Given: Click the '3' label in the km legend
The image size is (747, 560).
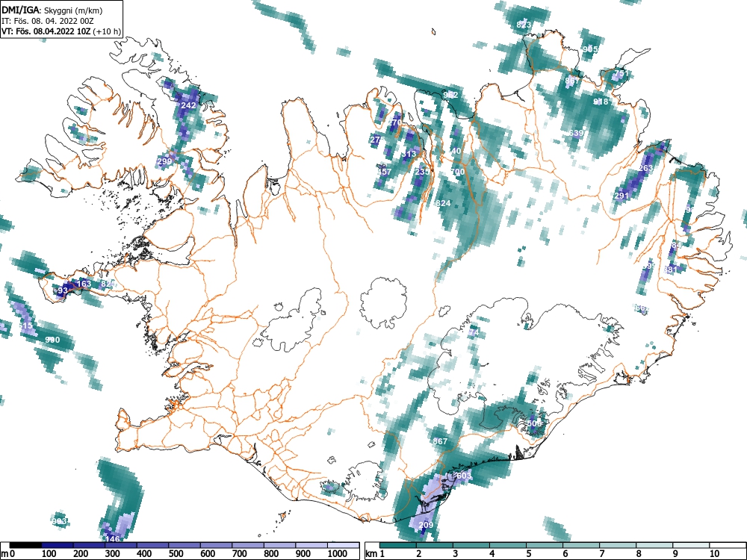Looking at the screenshot, I should point(456,553).
